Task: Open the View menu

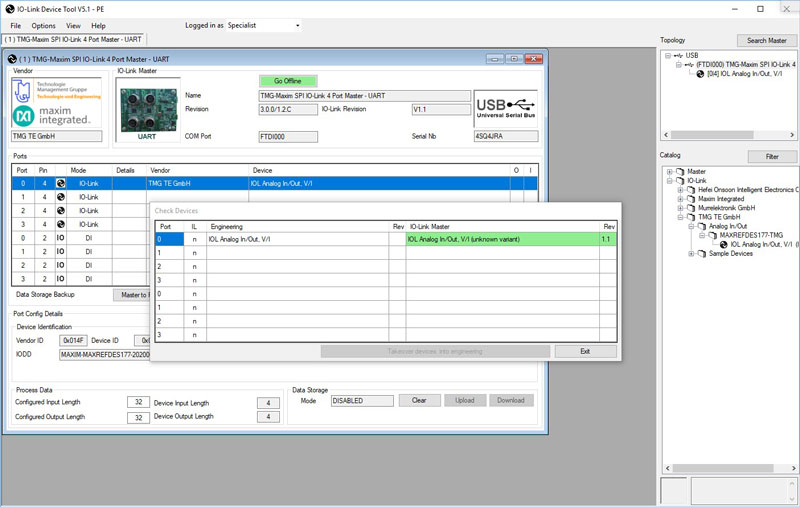Action: point(73,26)
